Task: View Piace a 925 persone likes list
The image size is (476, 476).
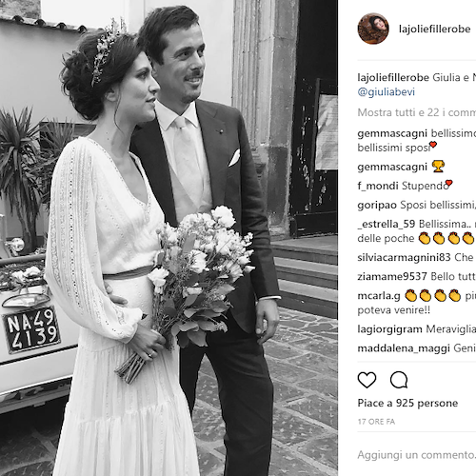Action: [x=407, y=403]
